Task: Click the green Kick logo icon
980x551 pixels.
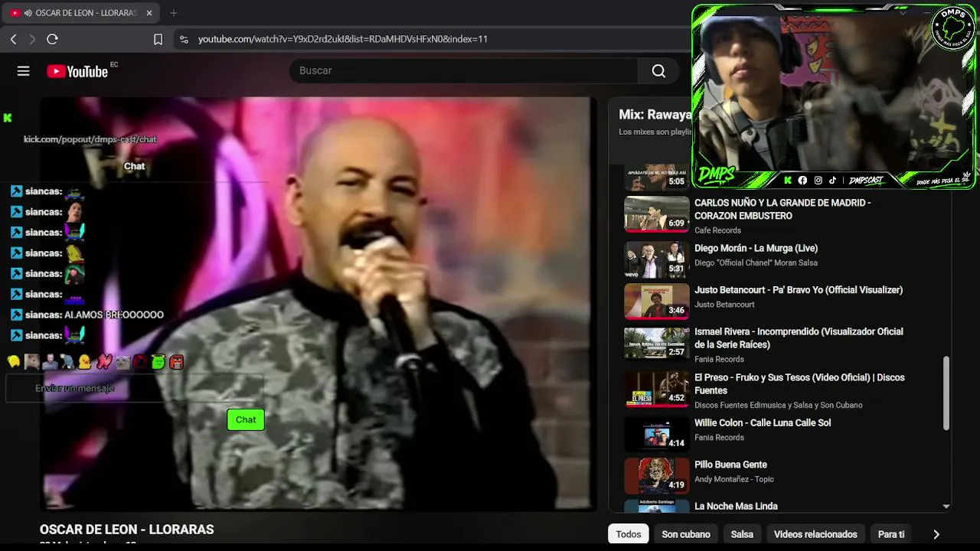Action: pyautogui.click(x=8, y=118)
